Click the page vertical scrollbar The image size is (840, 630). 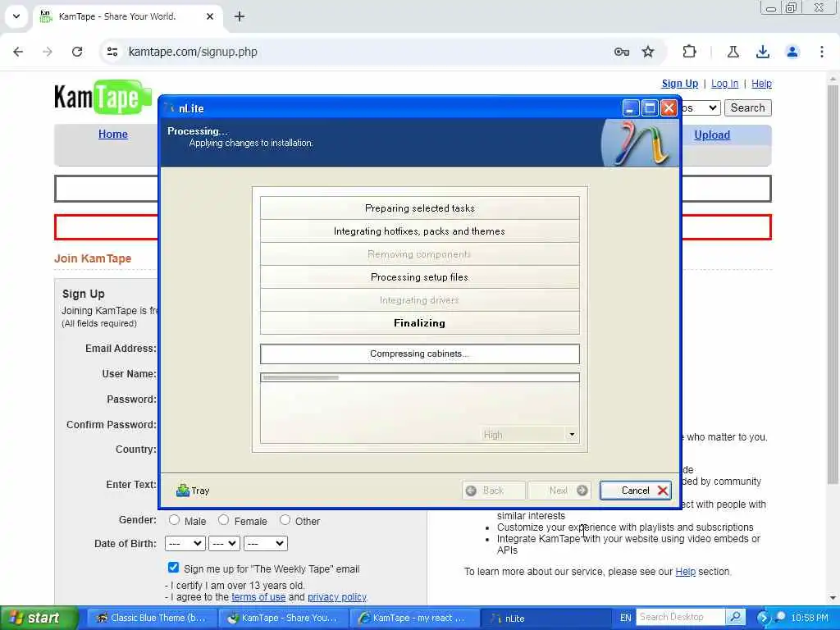(833, 284)
